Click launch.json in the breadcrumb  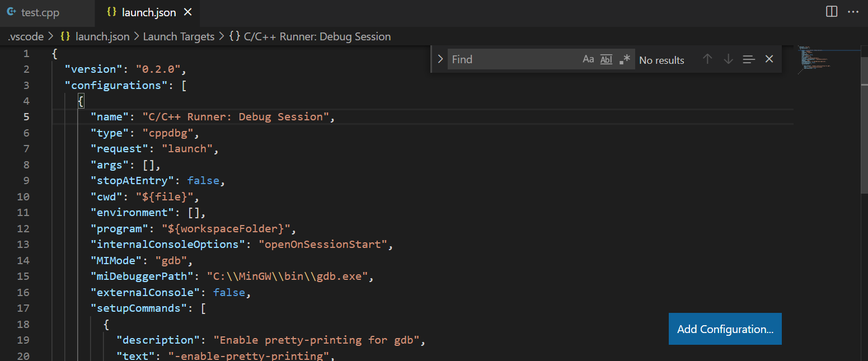point(102,36)
